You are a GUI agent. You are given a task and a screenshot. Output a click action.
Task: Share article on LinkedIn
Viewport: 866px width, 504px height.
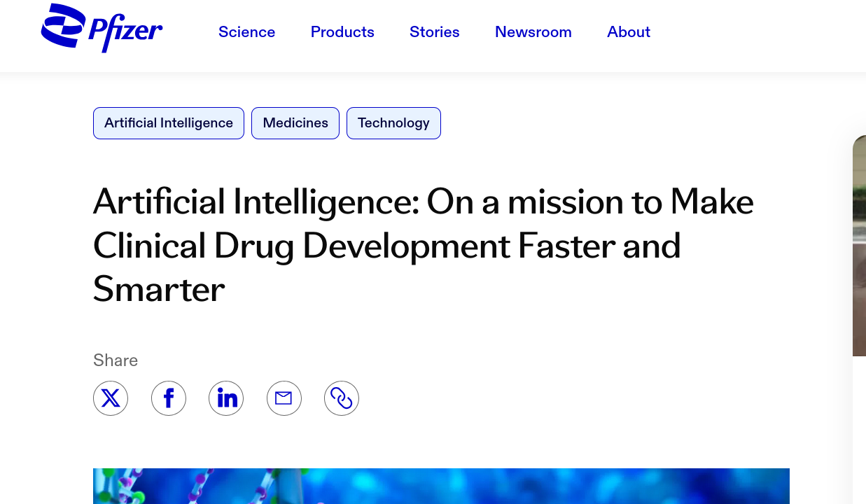click(x=226, y=398)
